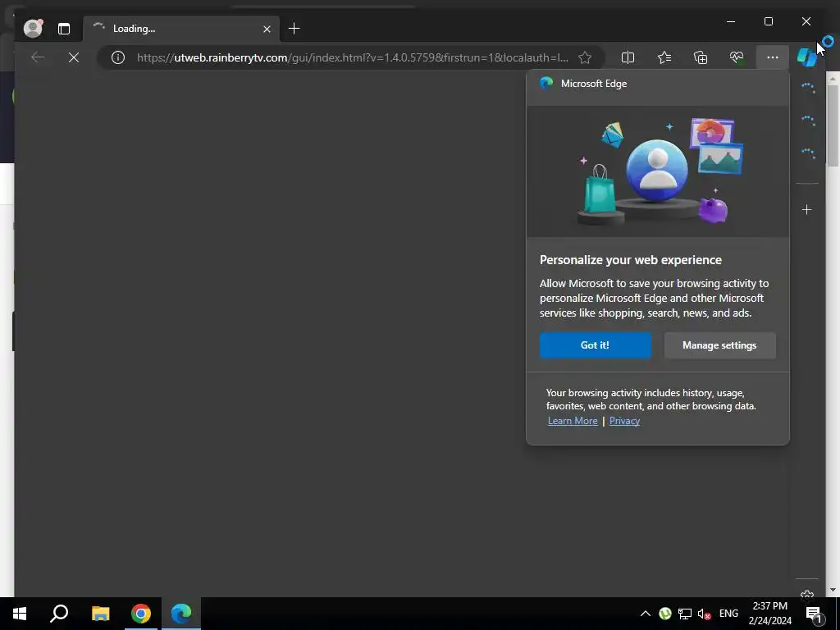Open a new tab with plus button

click(294, 29)
